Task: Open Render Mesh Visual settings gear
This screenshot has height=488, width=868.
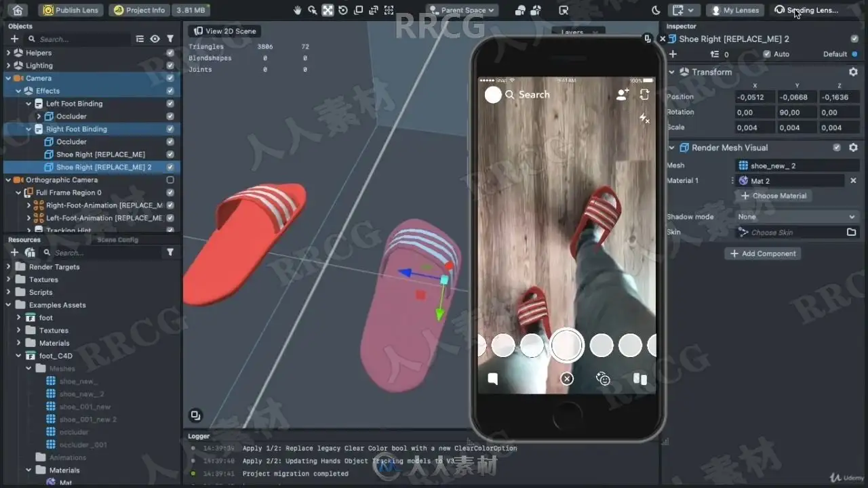Action: point(853,147)
